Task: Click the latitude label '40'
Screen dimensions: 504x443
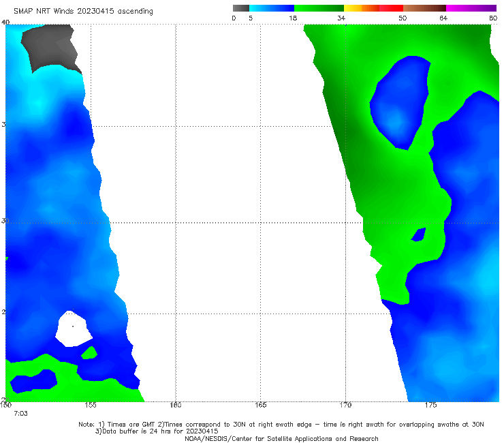Action: (5, 22)
